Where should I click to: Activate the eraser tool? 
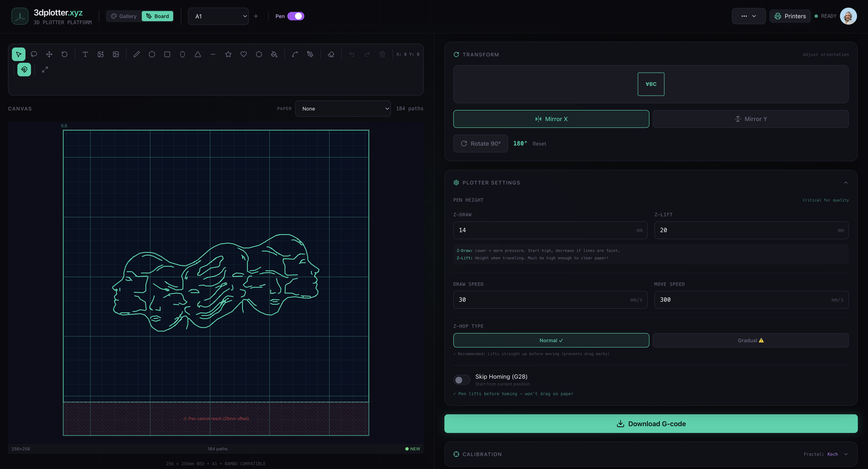point(331,54)
